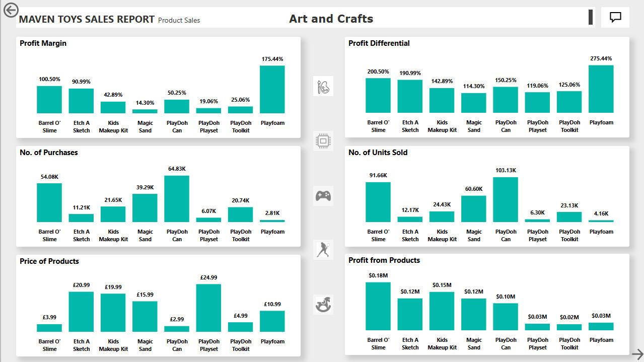Select Etch A Sketch bar in Price chart

point(81,312)
